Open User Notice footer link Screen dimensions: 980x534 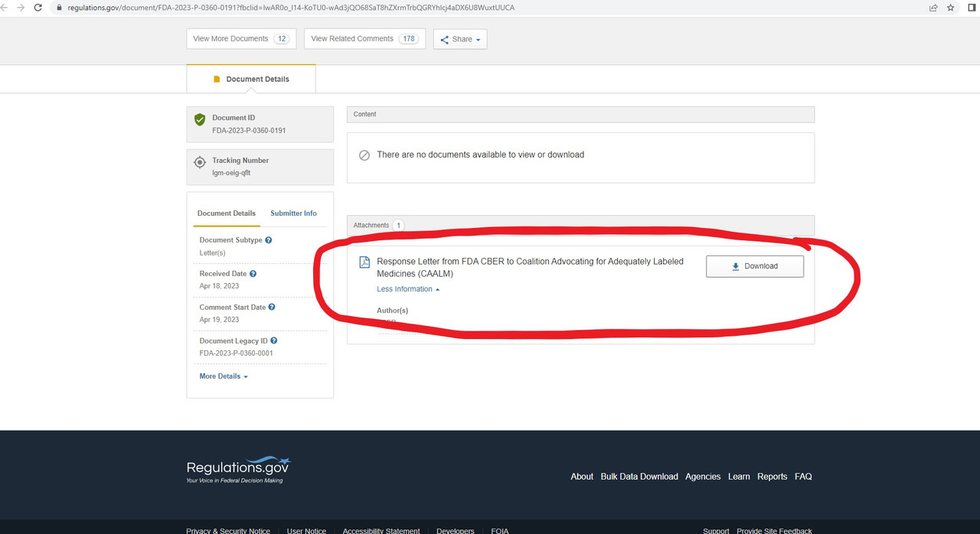pos(306,530)
